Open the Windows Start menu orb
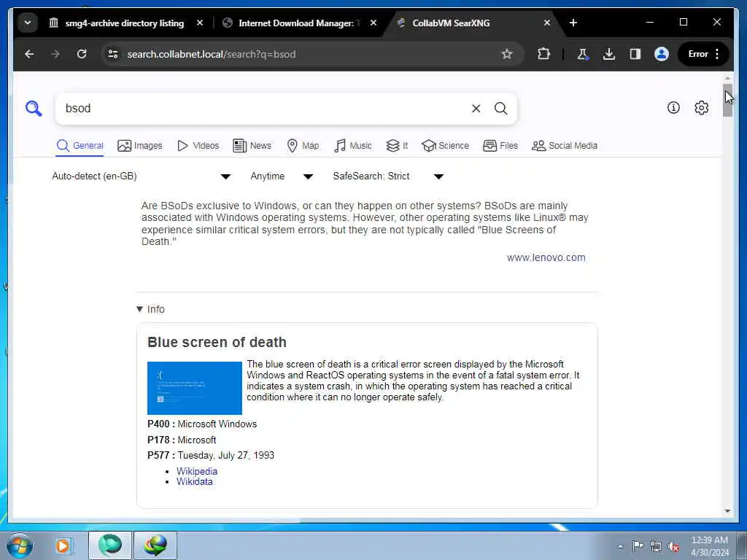This screenshot has width=747, height=560. [x=20, y=545]
